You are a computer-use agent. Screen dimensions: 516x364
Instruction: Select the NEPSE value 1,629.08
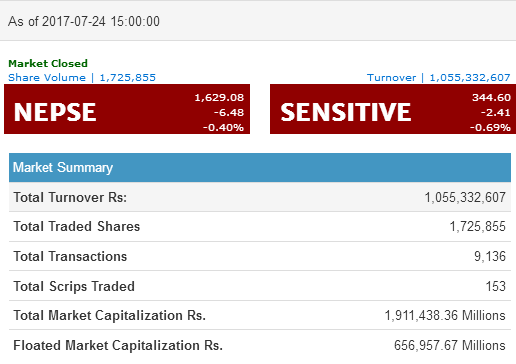point(219,98)
